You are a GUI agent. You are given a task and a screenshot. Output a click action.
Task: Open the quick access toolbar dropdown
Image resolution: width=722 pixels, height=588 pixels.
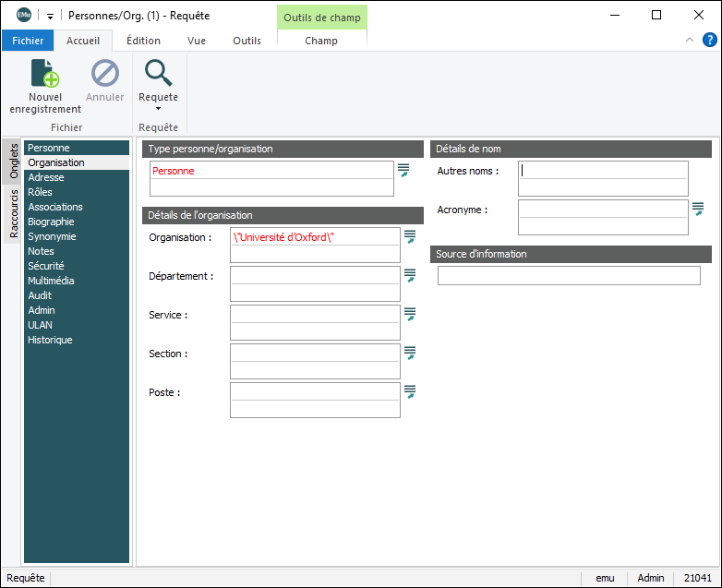(x=50, y=16)
